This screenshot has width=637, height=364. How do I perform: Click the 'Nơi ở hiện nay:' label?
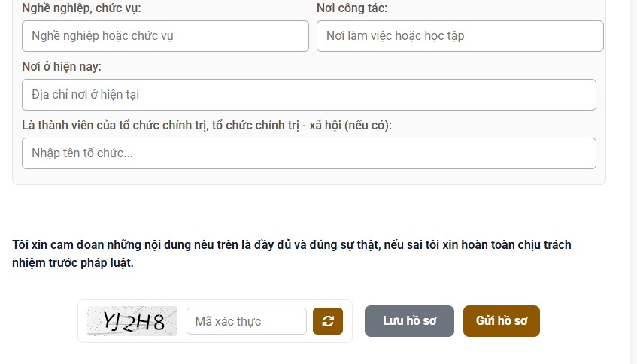tap(62, 67)
